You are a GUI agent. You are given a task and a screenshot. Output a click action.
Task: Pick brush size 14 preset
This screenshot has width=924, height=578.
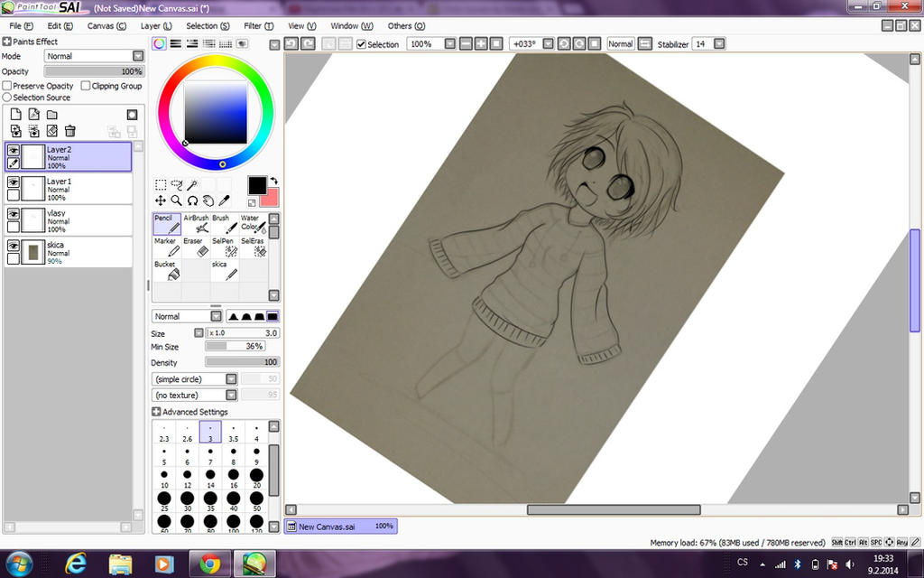pos(210,478)
